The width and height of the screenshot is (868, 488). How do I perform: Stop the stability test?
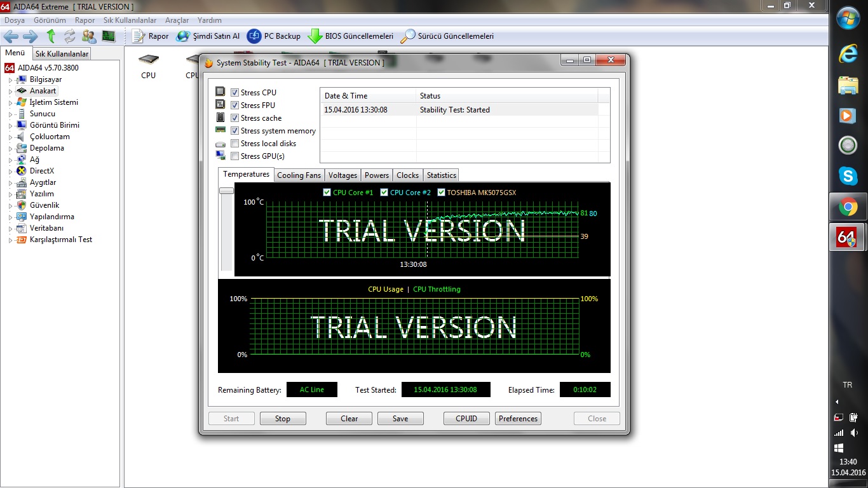[283, 419]
